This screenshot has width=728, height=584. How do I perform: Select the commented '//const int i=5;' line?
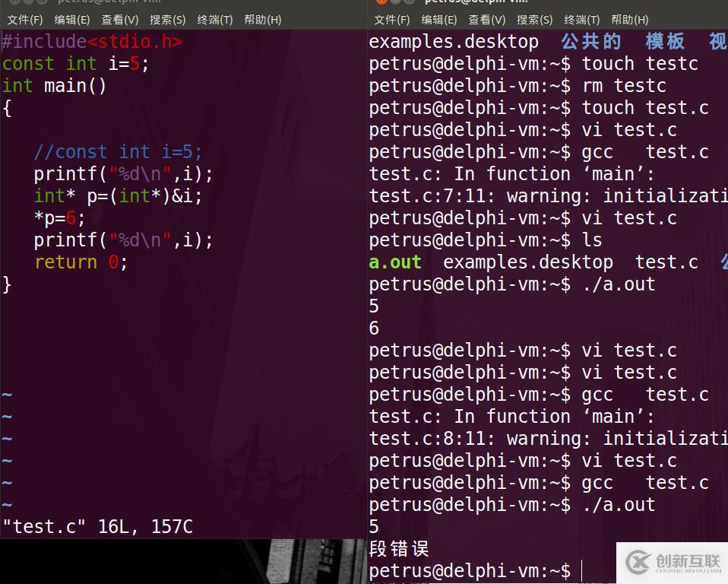(118, 152)
